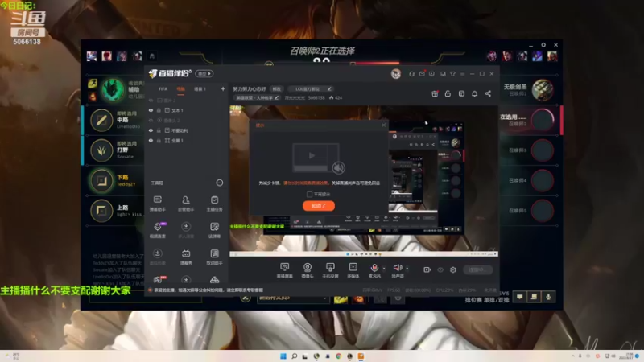Click the 上路 summoner slot in League client
The height and width of the screenshot is (362, 644).
pyautogui.click(x=114, y=211)
